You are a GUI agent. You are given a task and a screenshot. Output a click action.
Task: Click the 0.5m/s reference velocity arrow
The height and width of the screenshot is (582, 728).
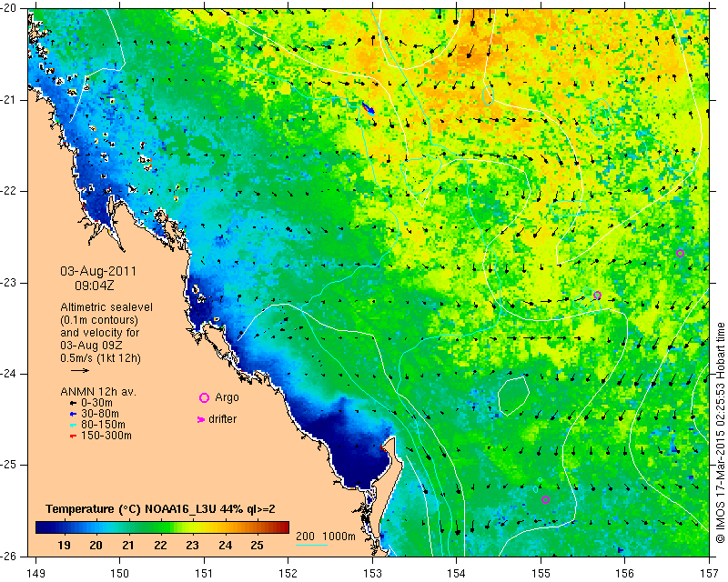click(x=80, y=370)
